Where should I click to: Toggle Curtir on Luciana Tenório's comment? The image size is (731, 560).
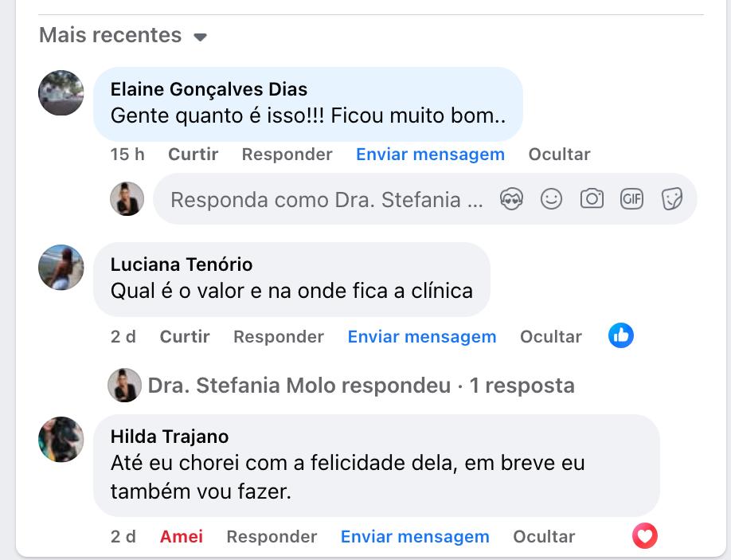[185, 337]
